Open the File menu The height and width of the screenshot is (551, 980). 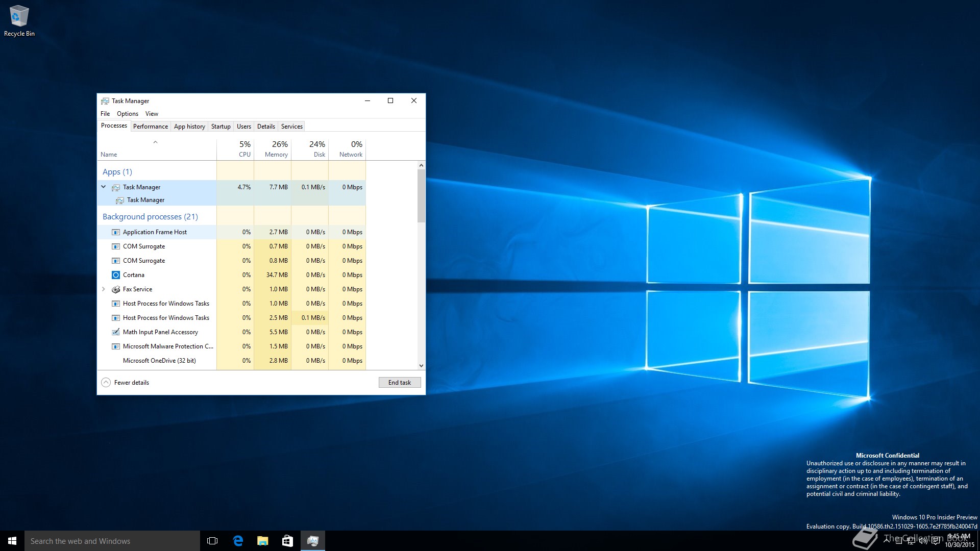tap(105, 114)
